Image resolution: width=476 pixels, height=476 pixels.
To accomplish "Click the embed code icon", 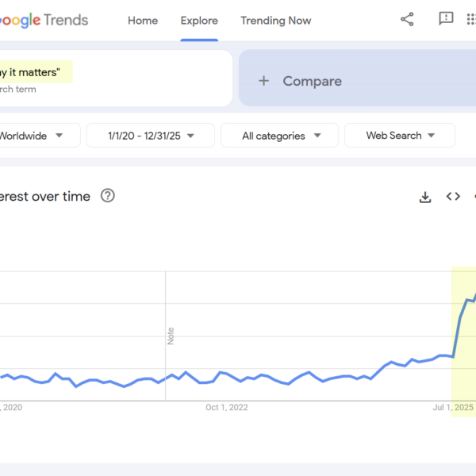I will (453, 197).
